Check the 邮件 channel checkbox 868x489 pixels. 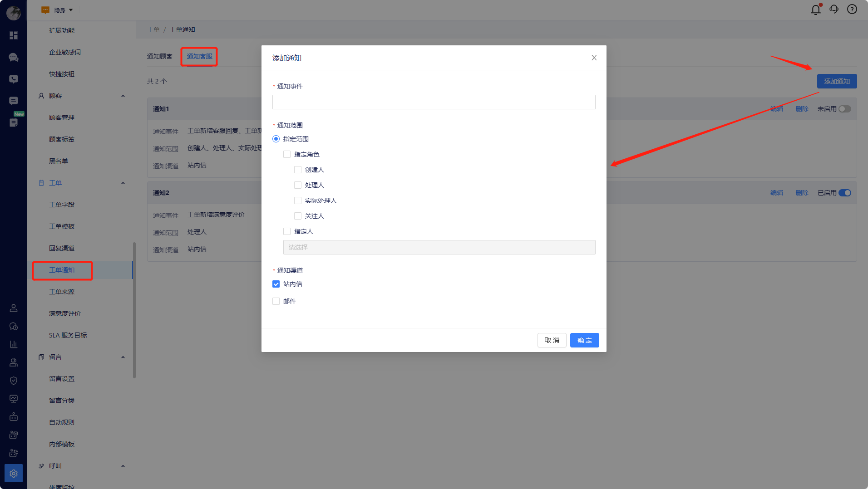point(276,301)
